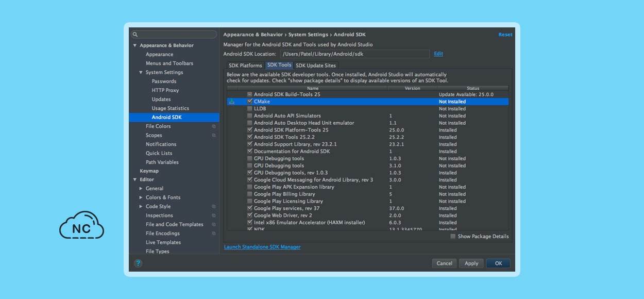Open help with the question mark icon

tap(138, 263)
